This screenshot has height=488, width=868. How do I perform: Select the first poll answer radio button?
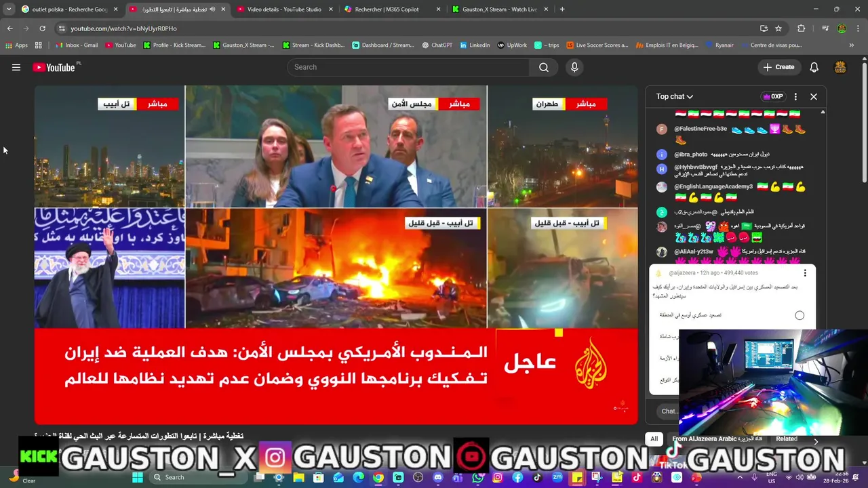(x=800, y=315)
